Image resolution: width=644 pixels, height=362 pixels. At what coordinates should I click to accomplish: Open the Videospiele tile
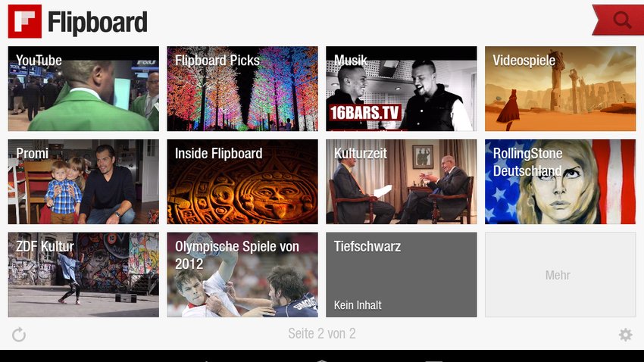[560, 89]
